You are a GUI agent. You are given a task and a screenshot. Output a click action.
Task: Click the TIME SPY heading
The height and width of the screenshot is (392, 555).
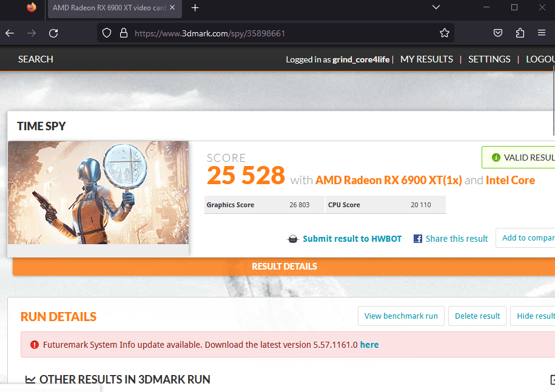[x=41, y=126]
